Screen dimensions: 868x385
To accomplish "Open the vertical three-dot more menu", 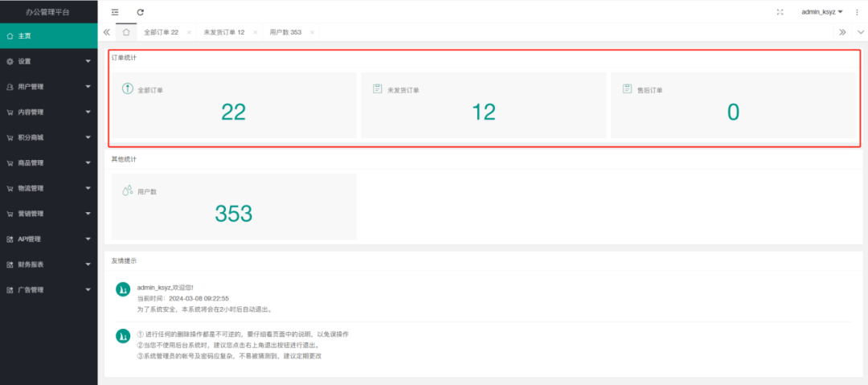I will (x=857, y=11).
